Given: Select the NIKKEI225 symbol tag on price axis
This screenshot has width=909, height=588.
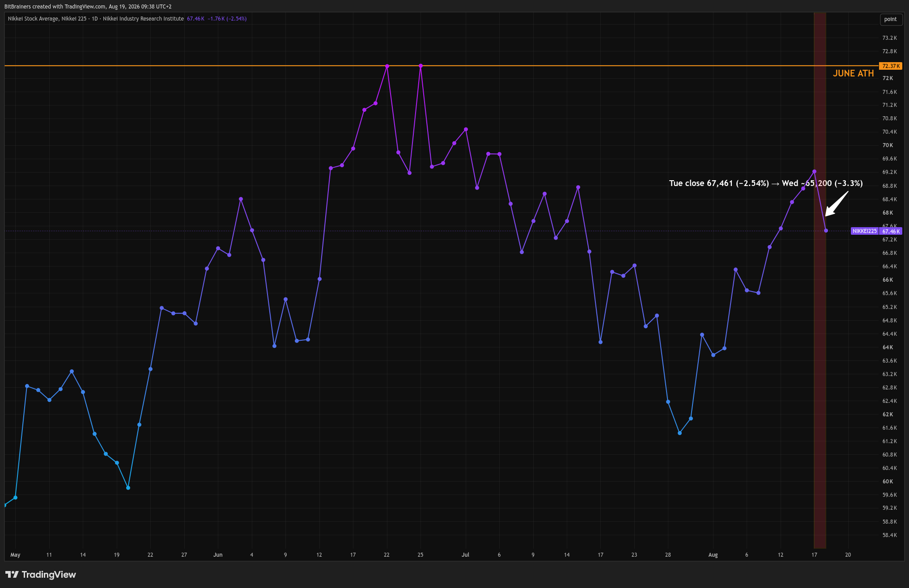Looking at the screenshot, I should 865,231.
